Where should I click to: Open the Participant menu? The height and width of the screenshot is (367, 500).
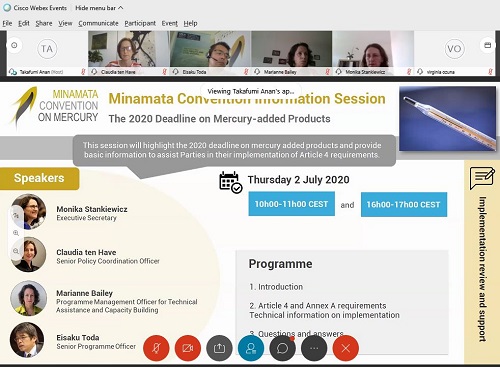click(x=140, y=23)
